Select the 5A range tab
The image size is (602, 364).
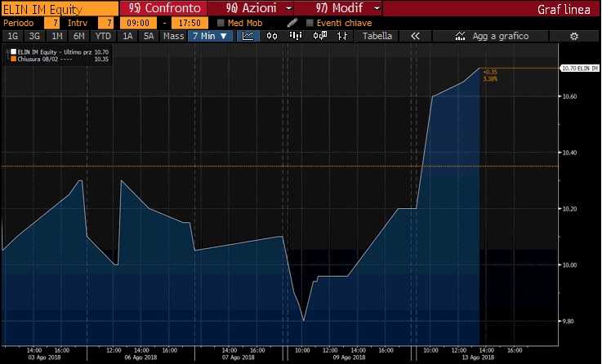pyautogui.click(x=149, y=36)
